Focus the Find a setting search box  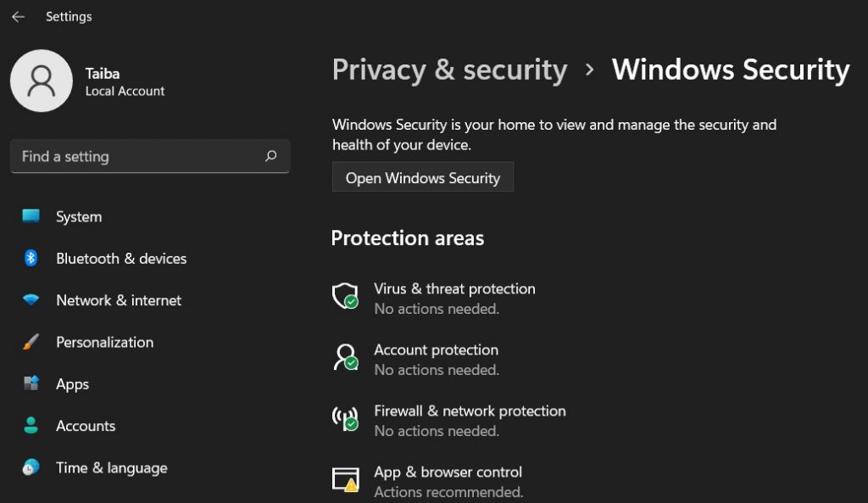[136, 156]
